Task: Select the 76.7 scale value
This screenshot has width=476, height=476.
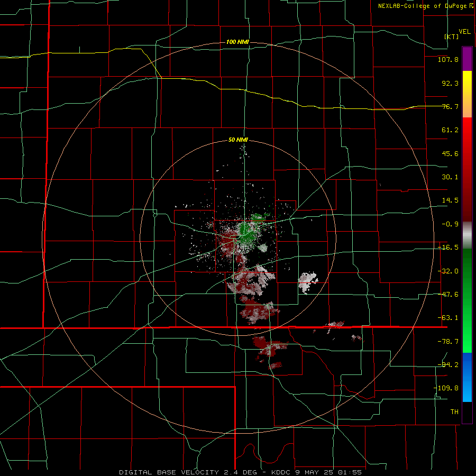Action: [x=450, y=106]
